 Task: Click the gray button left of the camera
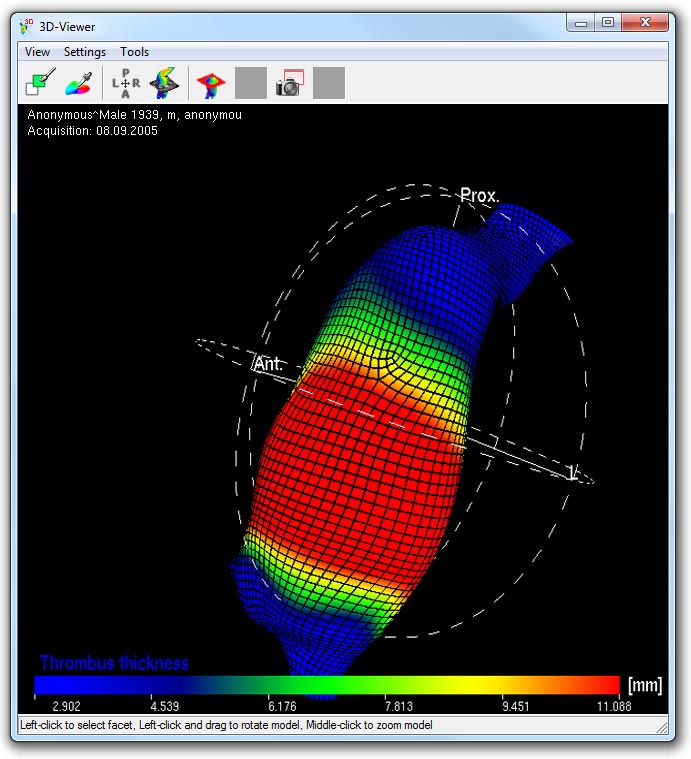click(250, 84)
